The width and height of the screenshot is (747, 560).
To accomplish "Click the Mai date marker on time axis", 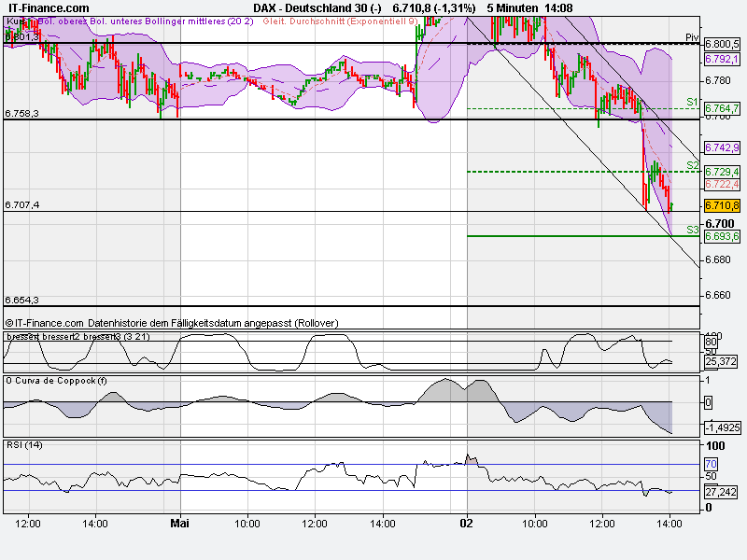I will coord(179,524).
